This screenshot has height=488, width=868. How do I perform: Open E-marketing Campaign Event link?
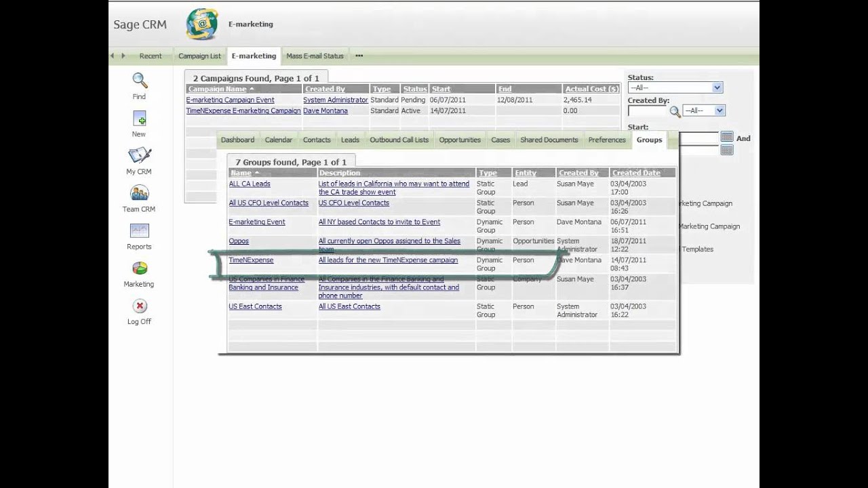pos(231,100)
